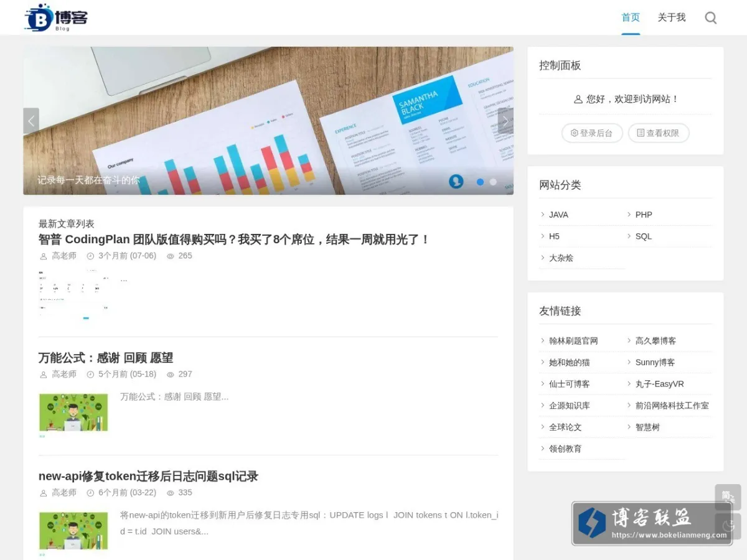
Task: Toggle simplified/traditional 简 floating button
Action: click(728, 497)
